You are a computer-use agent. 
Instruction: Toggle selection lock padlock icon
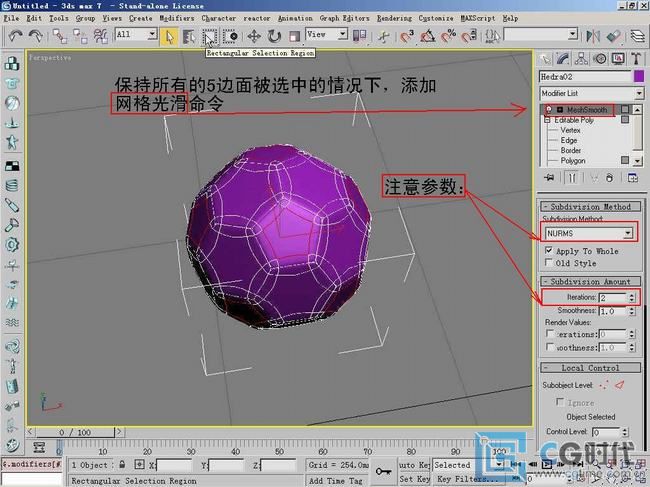click(122, 464)
